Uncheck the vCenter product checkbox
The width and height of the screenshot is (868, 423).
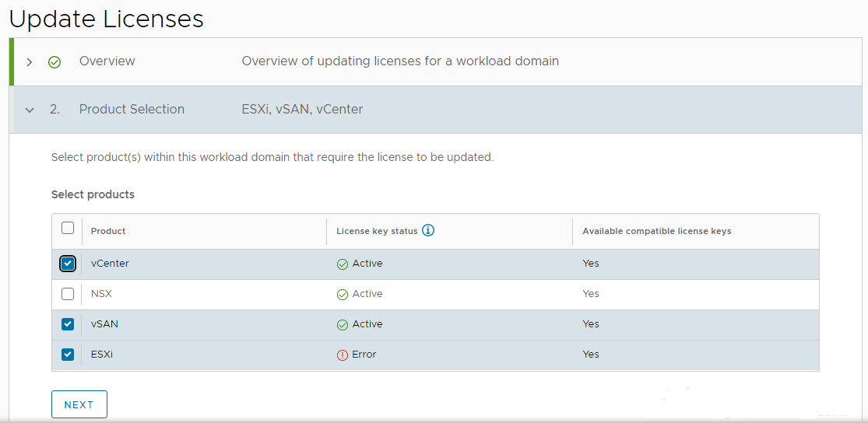point(68,264)
